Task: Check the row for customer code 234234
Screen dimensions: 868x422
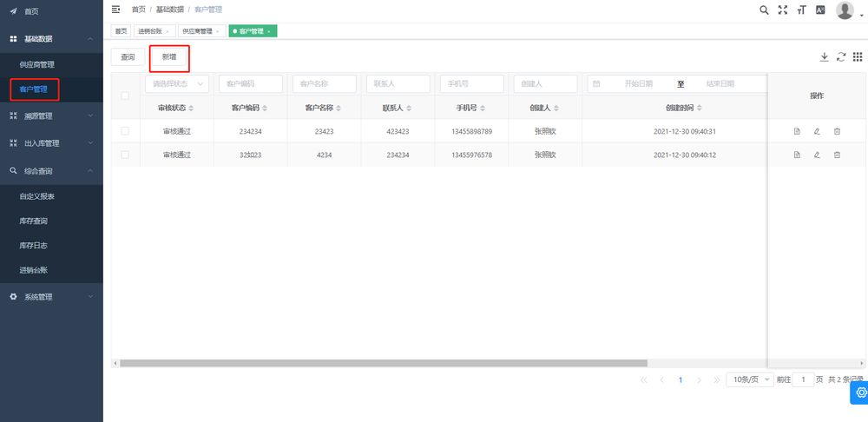Action: (x=125, y=131)
